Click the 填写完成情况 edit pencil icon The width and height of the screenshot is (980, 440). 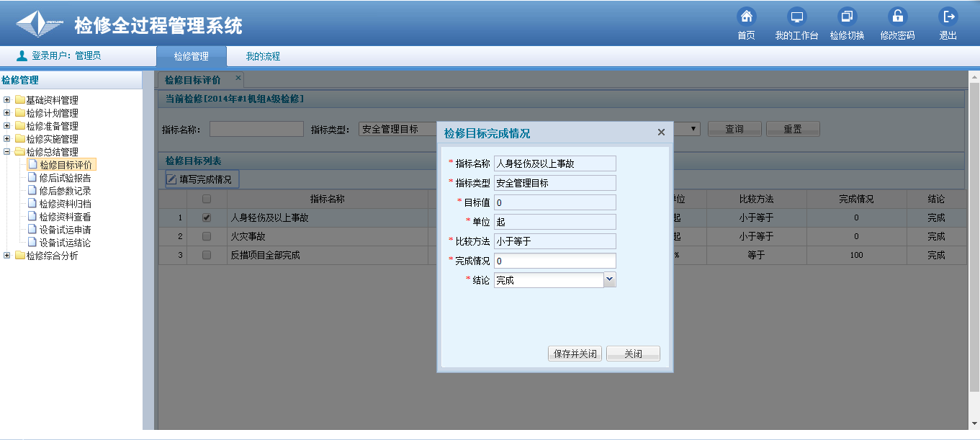click(x=171, y=179)
